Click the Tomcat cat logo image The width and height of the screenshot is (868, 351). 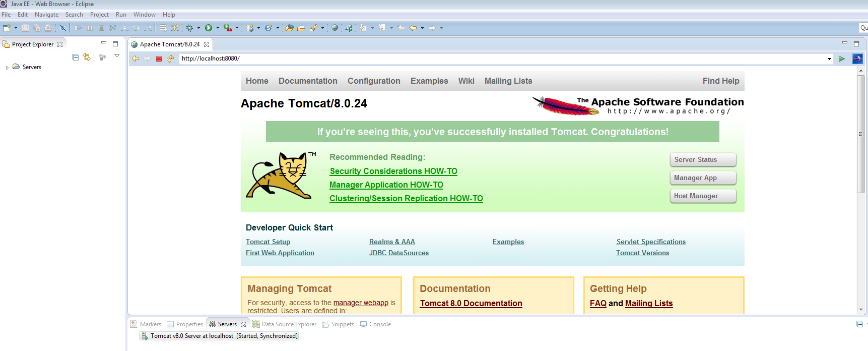281,176
